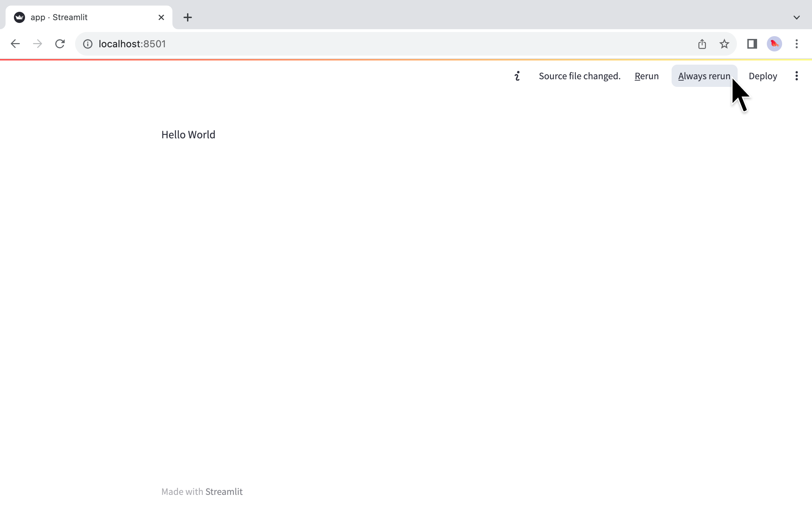Click the Streamlit info icon
Image resolution: width=812 pixels, height=506 pixels.
coord(517,76)
